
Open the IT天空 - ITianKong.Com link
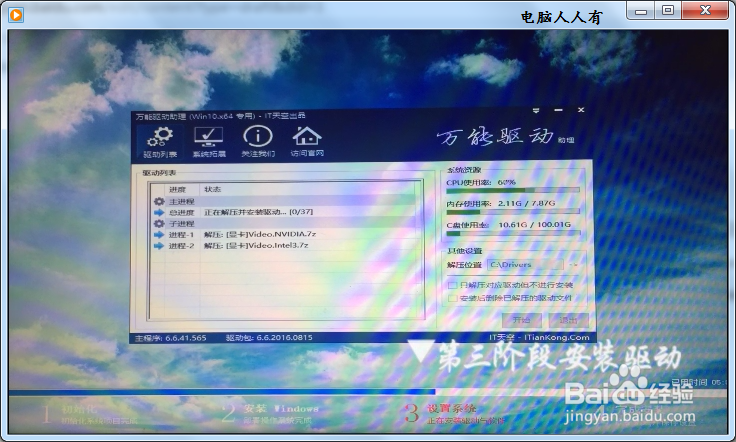(x=539, y=337)
